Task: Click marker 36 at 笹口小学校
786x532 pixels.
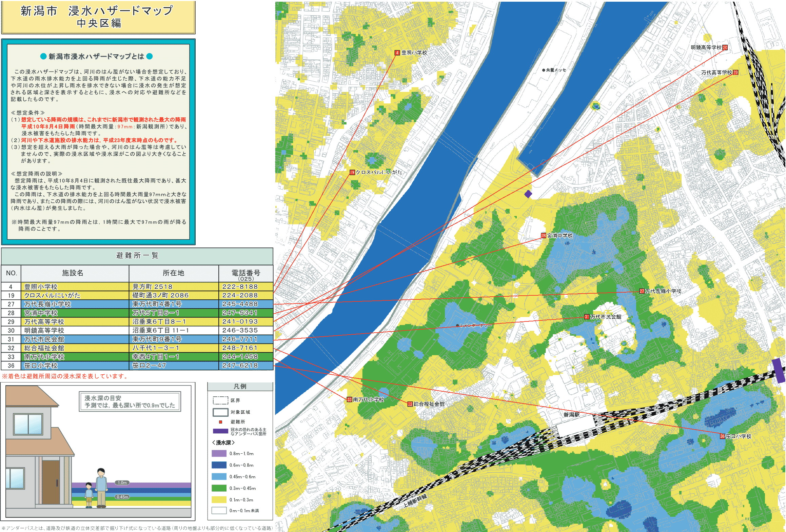Action: coord(722,436)
